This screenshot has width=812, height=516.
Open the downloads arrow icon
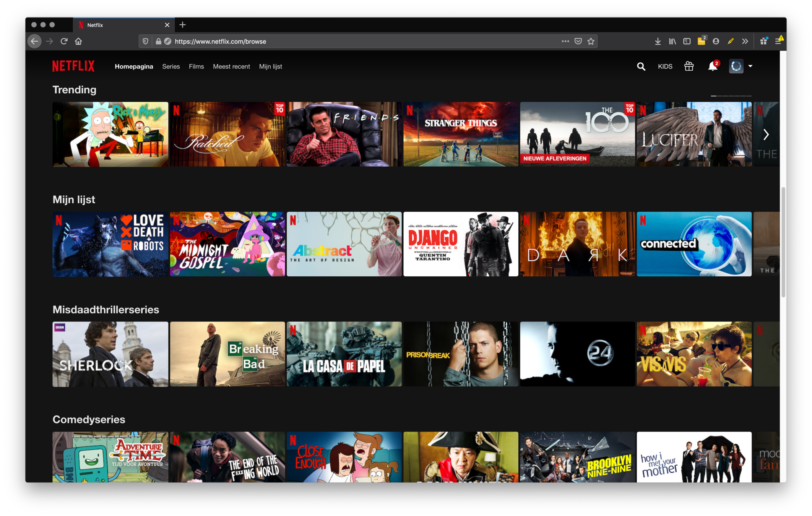coord(658,41)
